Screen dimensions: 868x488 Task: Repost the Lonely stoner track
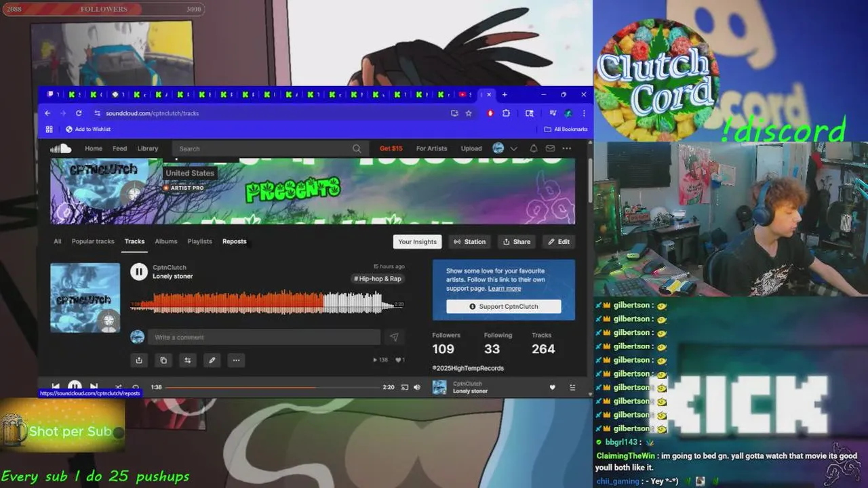(188, 361)
